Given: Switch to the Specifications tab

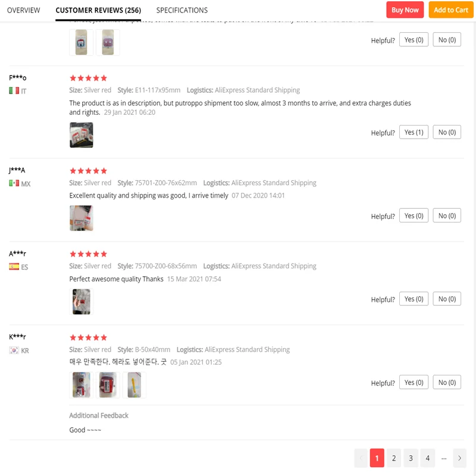Looking at the screenshot, I should click(x=182, y=10).
